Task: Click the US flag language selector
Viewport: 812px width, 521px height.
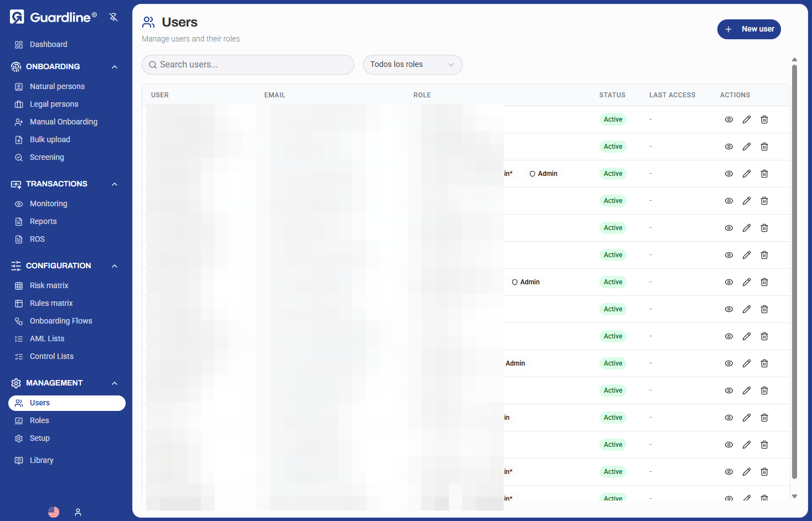Action: [53, 512]
